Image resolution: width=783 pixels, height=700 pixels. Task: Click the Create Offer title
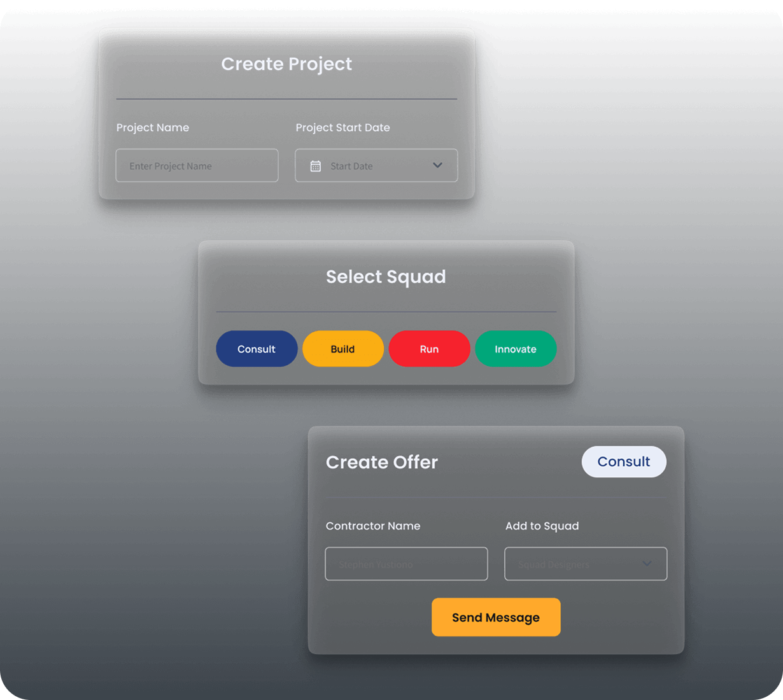(382, 462)
